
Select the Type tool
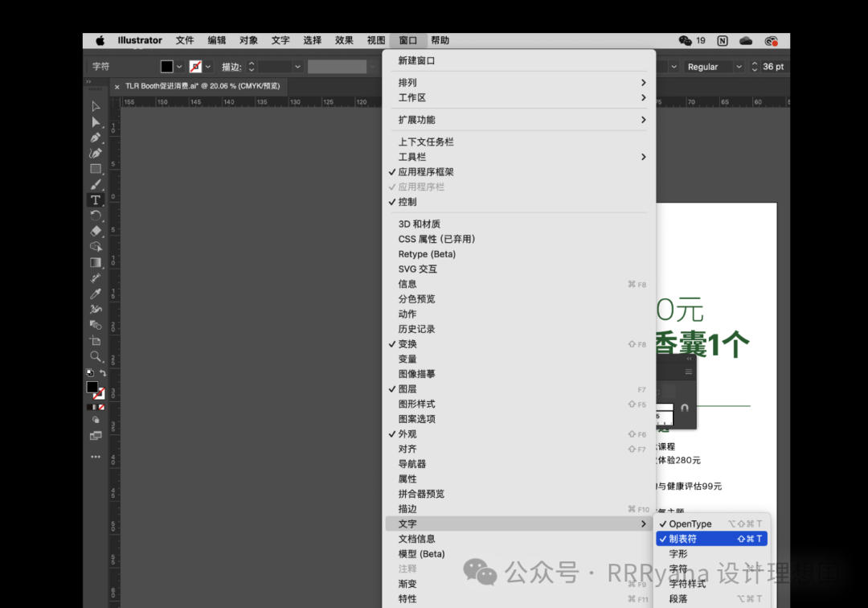click(96, 200)
